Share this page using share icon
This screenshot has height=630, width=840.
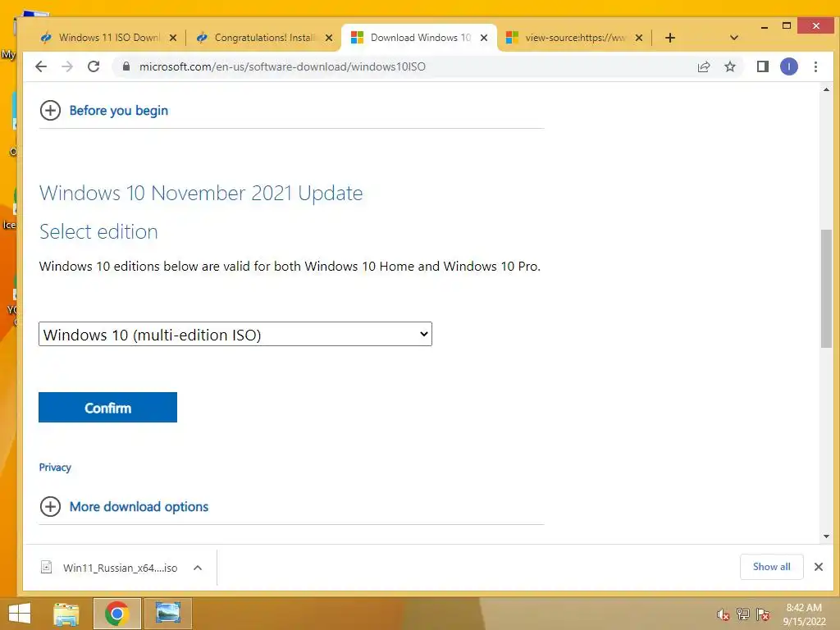[703, 66]
